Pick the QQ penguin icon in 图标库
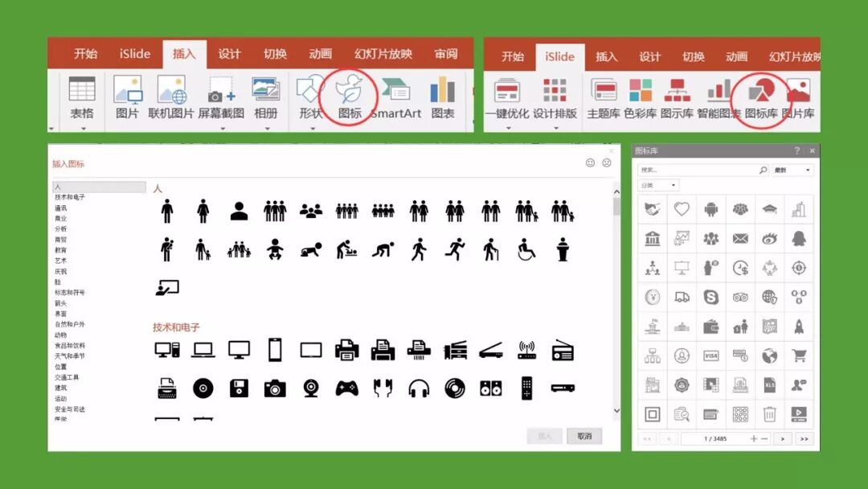 click(x=799, y=239)
